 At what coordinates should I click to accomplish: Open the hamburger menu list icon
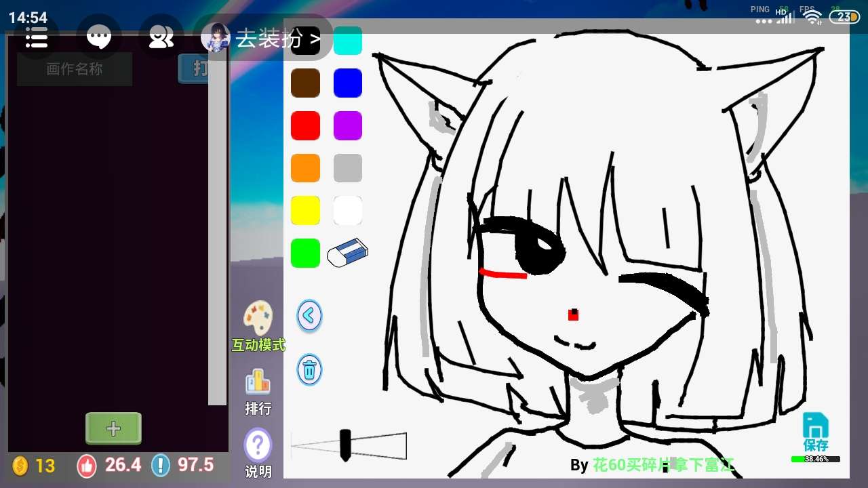[37, 38]
